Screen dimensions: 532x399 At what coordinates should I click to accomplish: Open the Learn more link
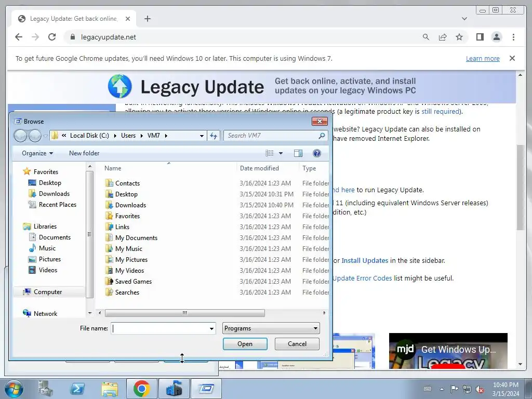(x=483, y=58)
